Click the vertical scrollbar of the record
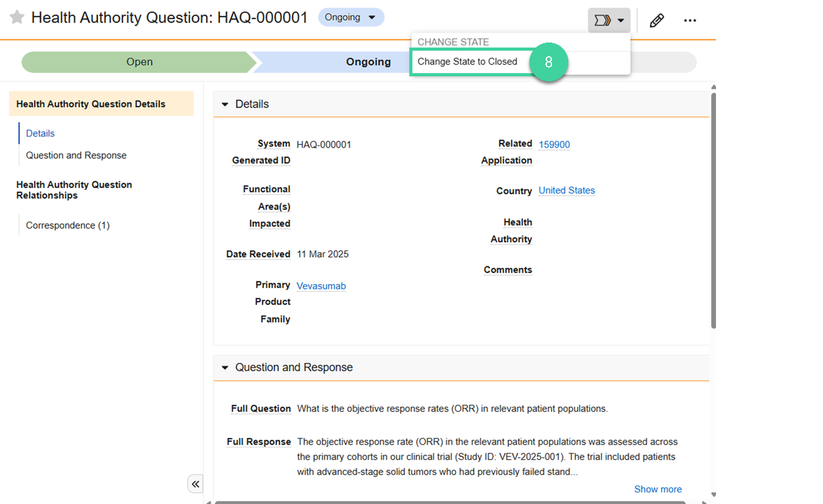This screenshot has width=823, height=504. click(x=713, y=209)
